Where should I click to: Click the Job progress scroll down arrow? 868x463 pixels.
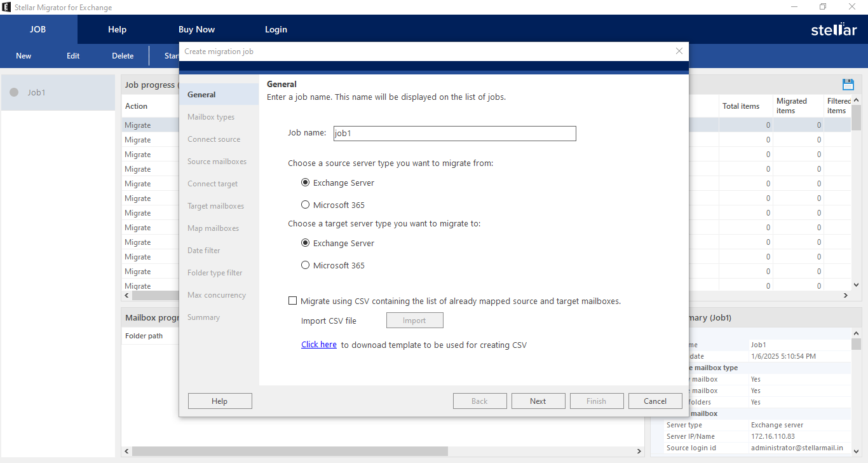tap(856, 286)
